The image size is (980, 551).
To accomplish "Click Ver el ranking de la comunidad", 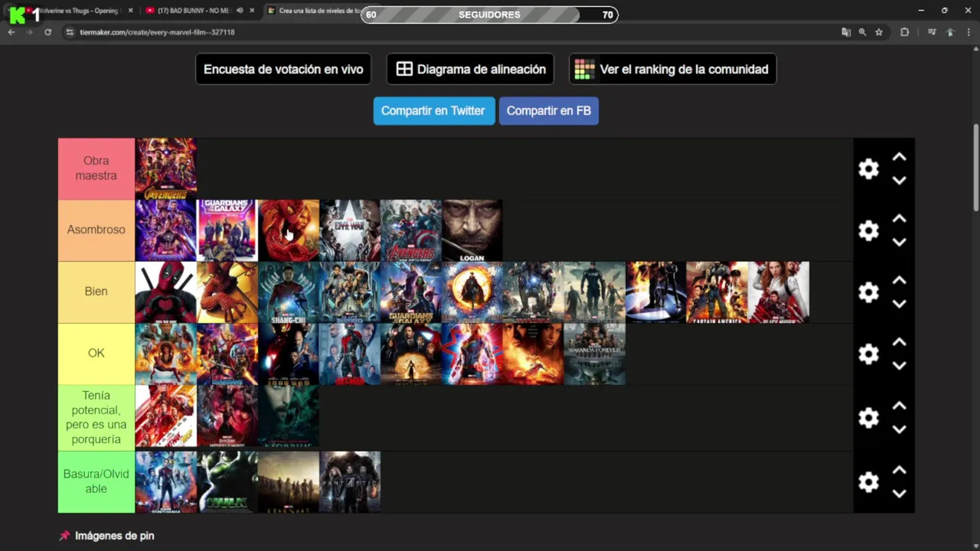I will pos(672,69).
